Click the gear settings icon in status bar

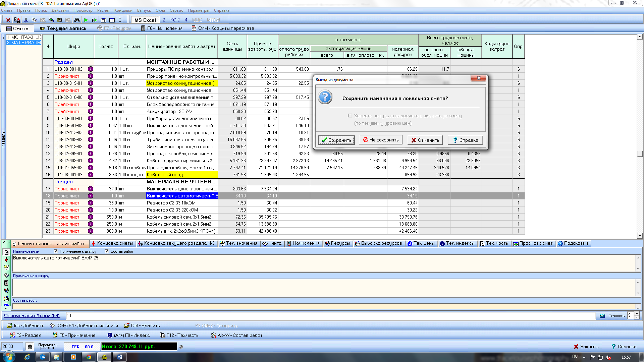point(30,347)
